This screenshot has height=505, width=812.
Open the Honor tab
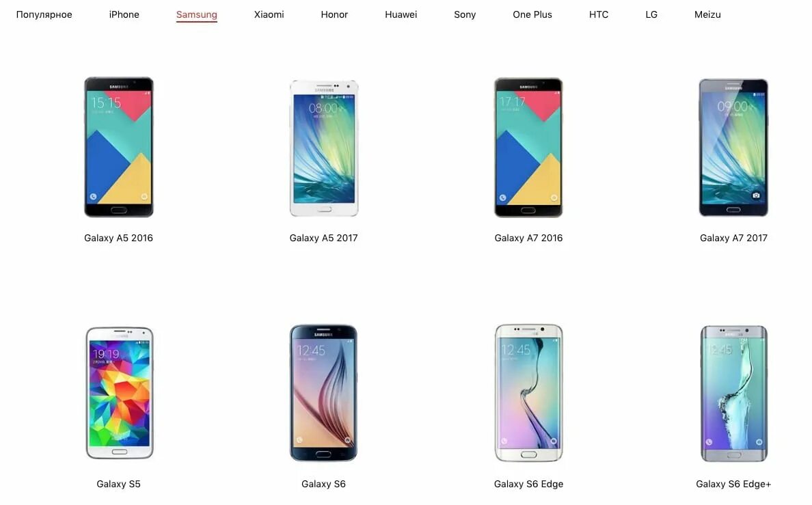tap(334, 14)
